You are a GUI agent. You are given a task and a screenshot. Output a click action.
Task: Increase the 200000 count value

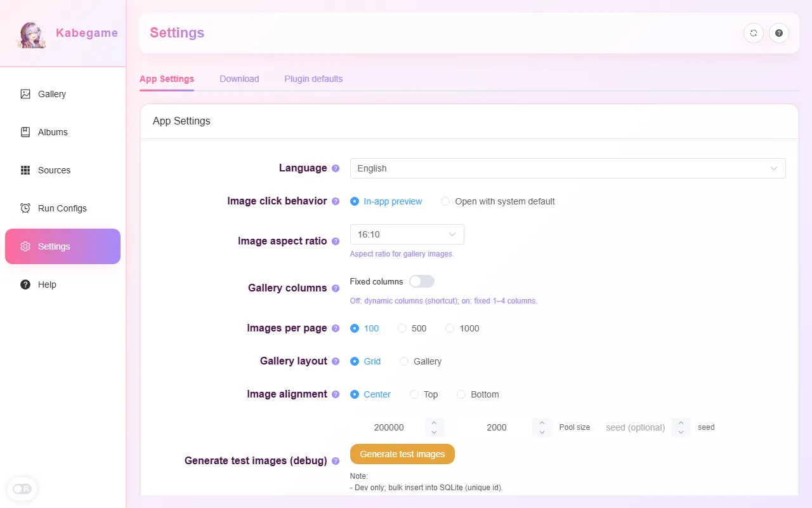click(434, 423)
